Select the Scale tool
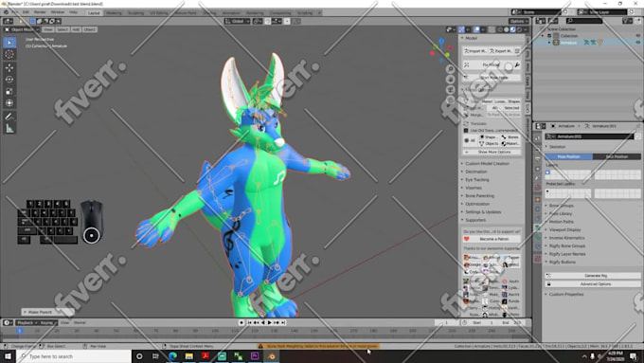 click(x=9, y=91)
